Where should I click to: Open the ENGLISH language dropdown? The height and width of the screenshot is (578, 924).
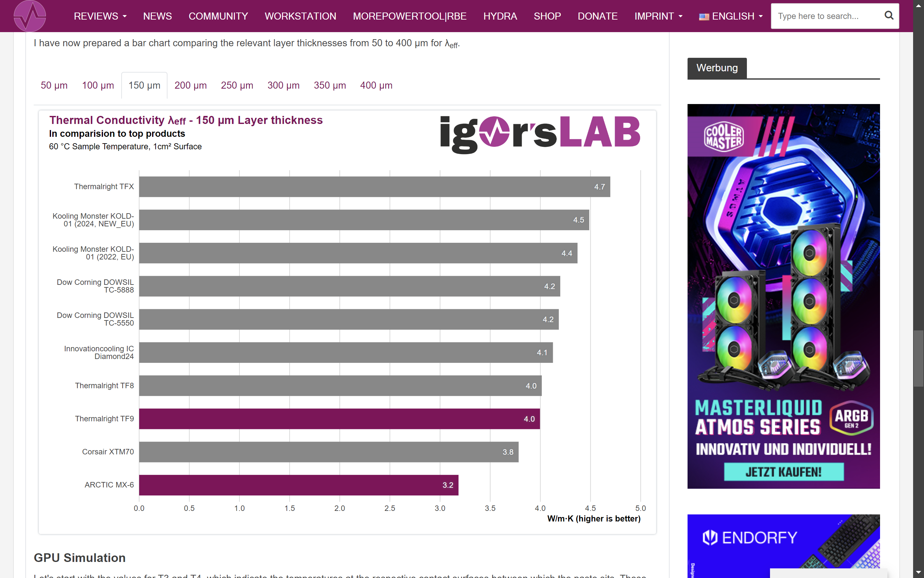[731, 16]
